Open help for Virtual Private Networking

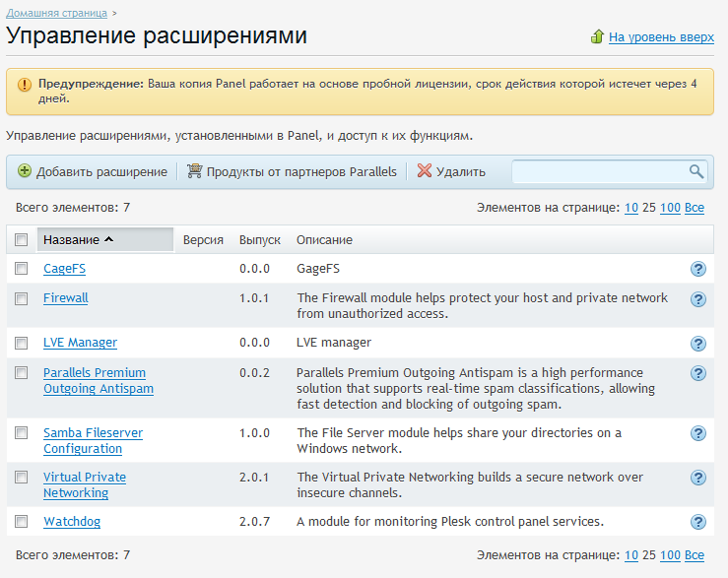coord(697,478)
